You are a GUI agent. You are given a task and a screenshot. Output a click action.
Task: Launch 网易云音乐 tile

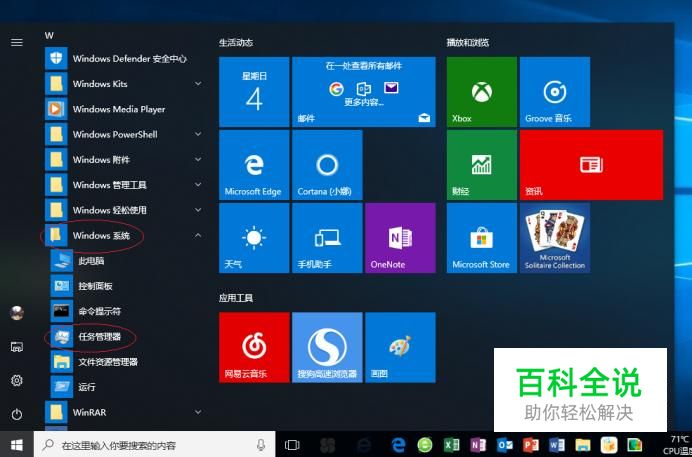pyautogui.click(x=254, y=348)
